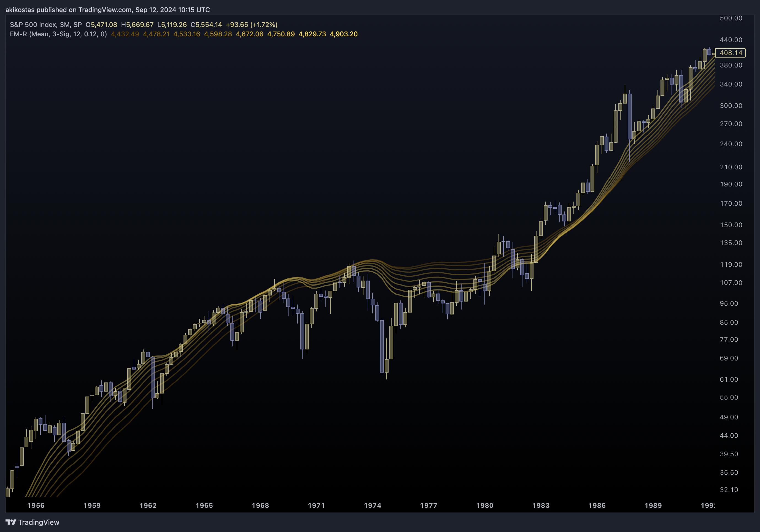Click the 1974 year on the time axis
Image resolution: width=760 pixels, height=532 pixels.
373,506
